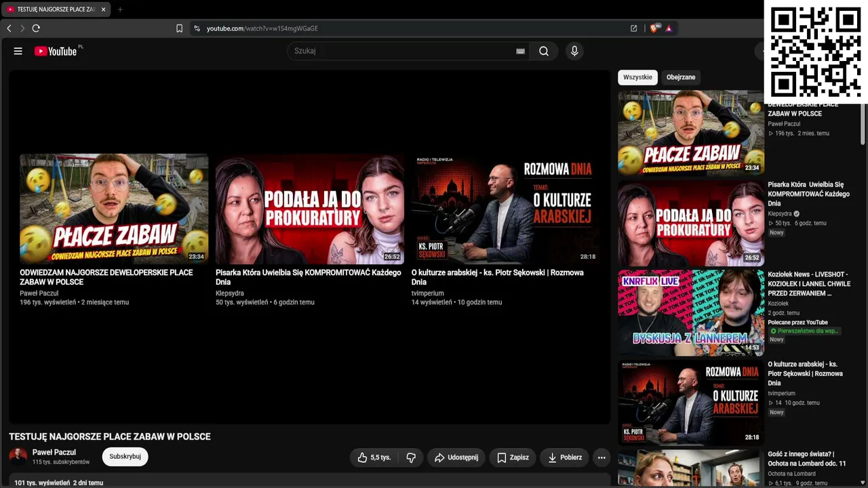Click the Pierwszeństwo dla wsp... badge
The width and height of the screenshot is (868, 488).
(804, 331)
